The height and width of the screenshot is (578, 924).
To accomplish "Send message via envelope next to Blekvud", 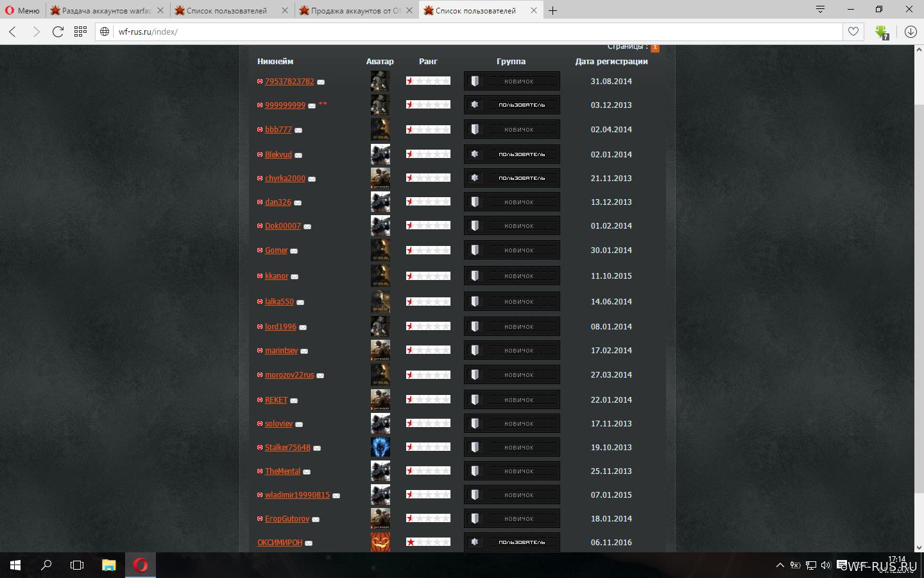I will click(298, 155).
